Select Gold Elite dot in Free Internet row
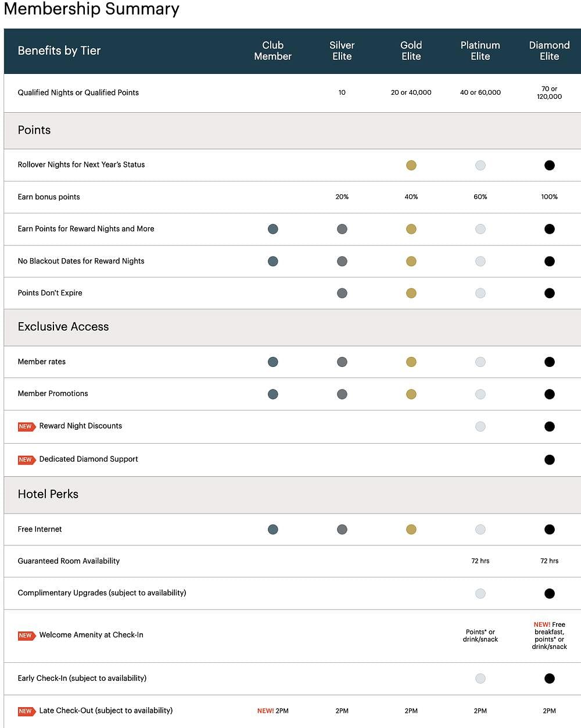 411,529
